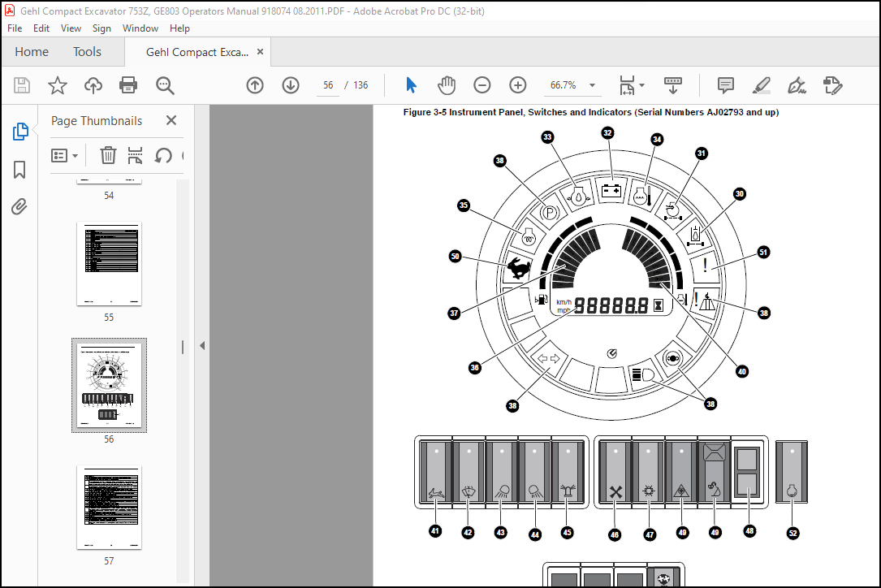Select page 57 thumbnail
This screenshot has width=881, height=588.
coord(109,508)
